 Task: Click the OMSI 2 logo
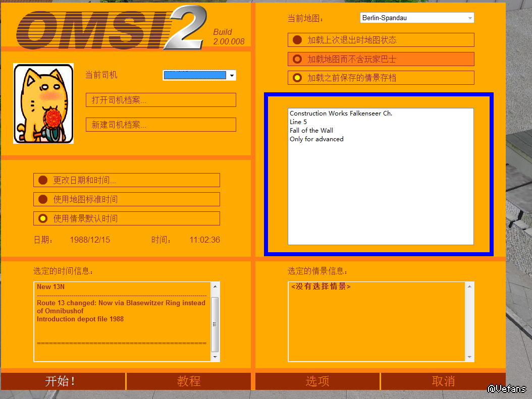coord(112,28)
